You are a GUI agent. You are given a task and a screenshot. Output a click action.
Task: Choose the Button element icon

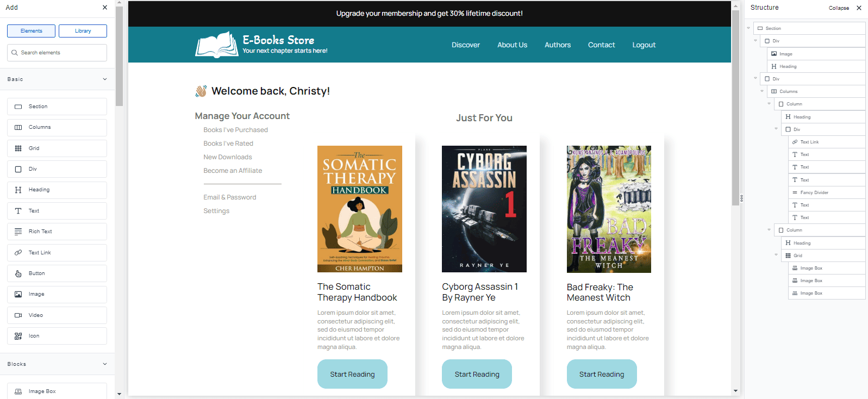[x=18, y=273]
